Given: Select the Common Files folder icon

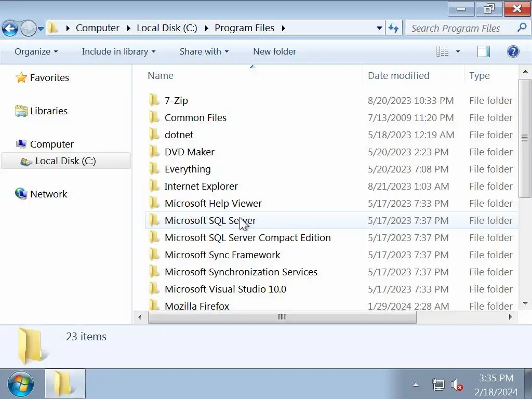Looking at the screenshot, I should (x=154, y=117).
